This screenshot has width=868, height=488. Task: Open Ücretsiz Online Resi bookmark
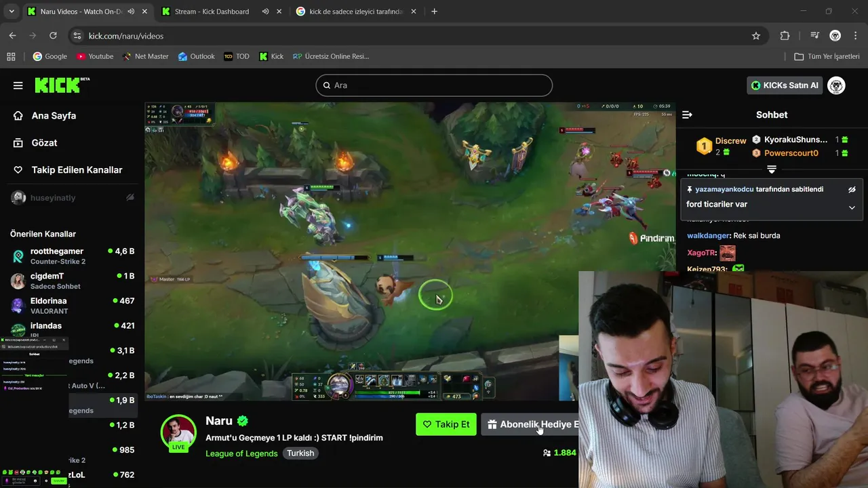point(331,56)
